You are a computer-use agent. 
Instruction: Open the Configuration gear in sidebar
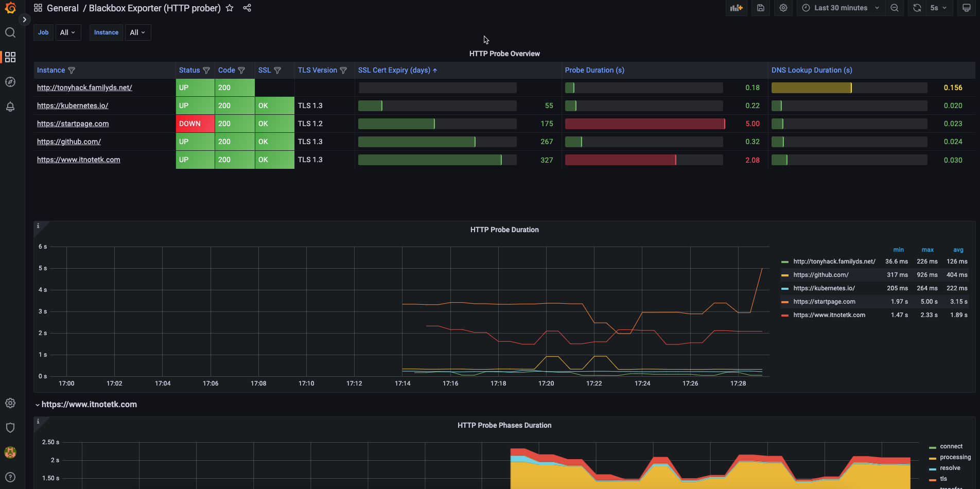pos(10,403)
